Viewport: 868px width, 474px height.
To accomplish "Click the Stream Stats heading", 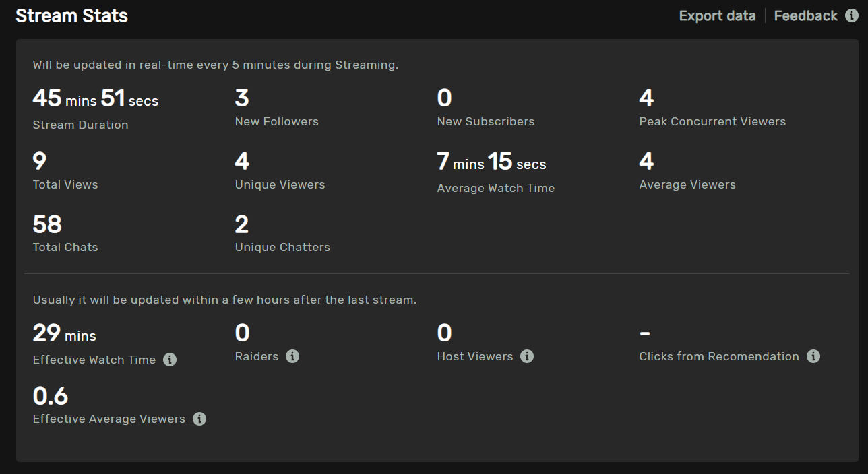I will pos(71,15).
